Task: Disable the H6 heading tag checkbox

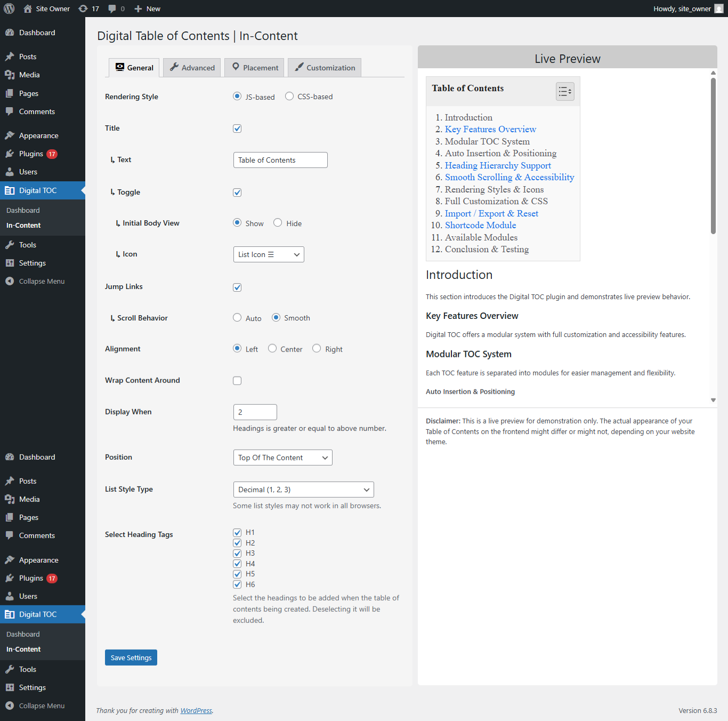Action: pyautogui.click(x=237, y=584)
